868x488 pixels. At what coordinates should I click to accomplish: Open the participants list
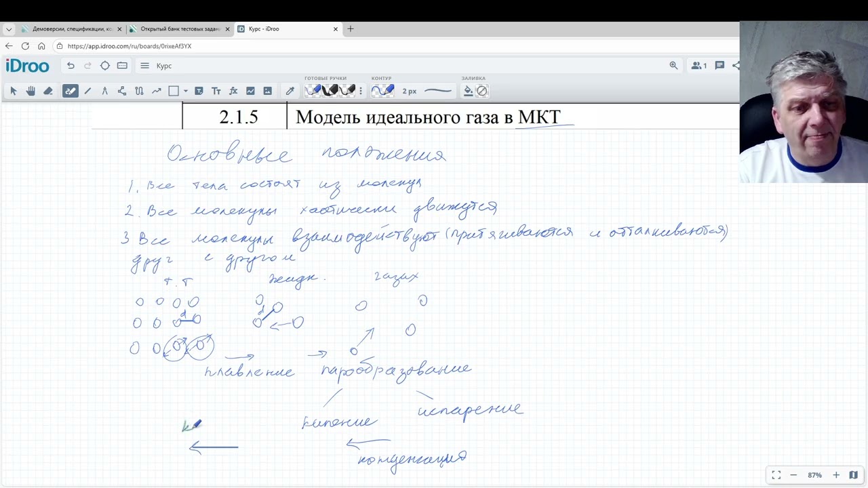(x=698, y=66)
